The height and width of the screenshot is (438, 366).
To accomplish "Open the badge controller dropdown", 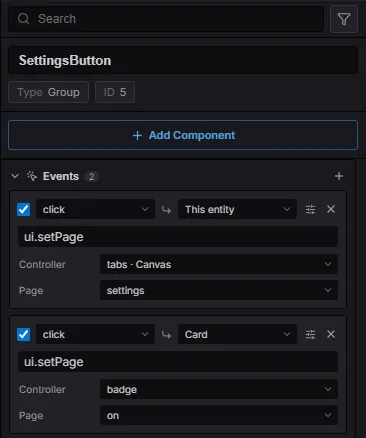I will [219, 389].
